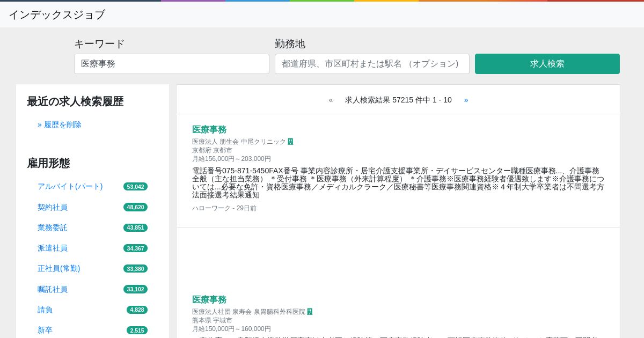The height and width of the screenshot is (338, 644).
Task: Filter by 業務委託 employment type
Action: 53,227
